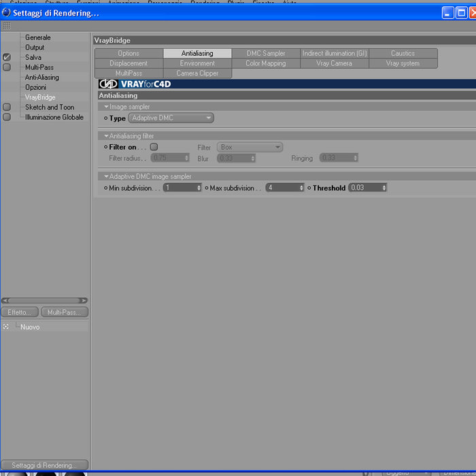Adjust the Blur stepper arrows
The width and height of the screenshot is (476, 476).
pyautogui.click(x=252, y=158)
